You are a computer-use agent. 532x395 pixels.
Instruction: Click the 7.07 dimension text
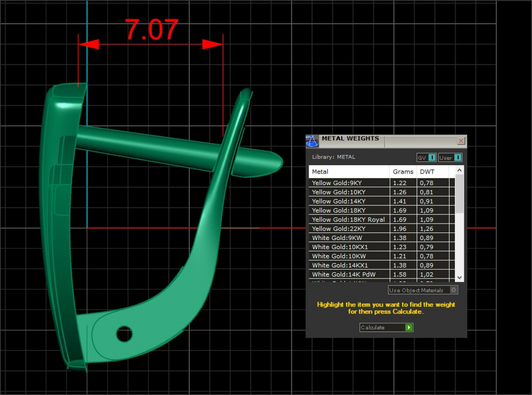151,30
